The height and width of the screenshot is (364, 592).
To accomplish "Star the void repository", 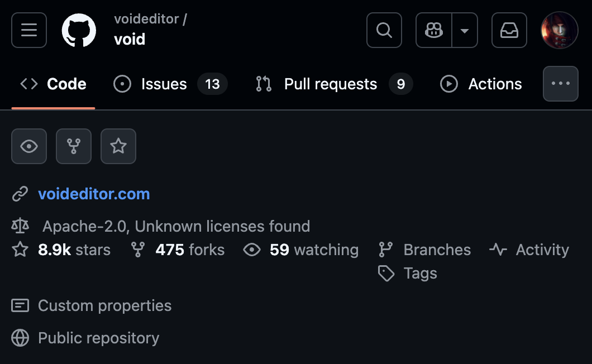I will tap(118, 146).
